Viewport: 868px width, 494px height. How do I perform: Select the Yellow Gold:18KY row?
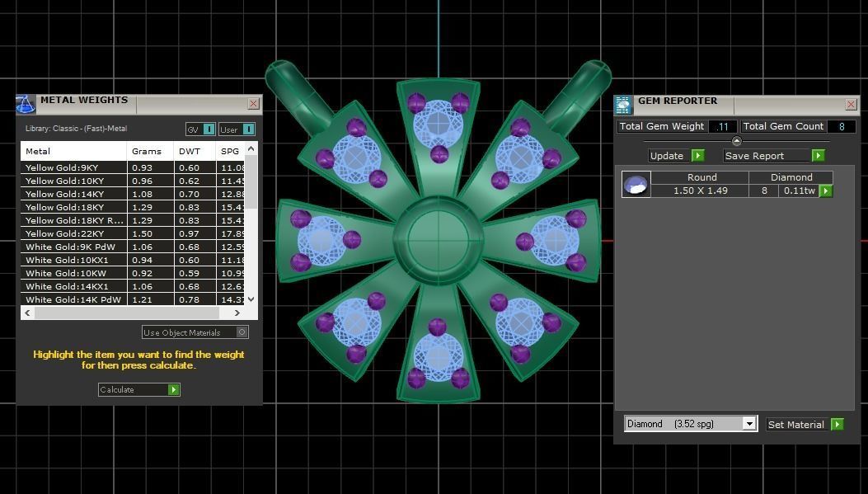133,207
